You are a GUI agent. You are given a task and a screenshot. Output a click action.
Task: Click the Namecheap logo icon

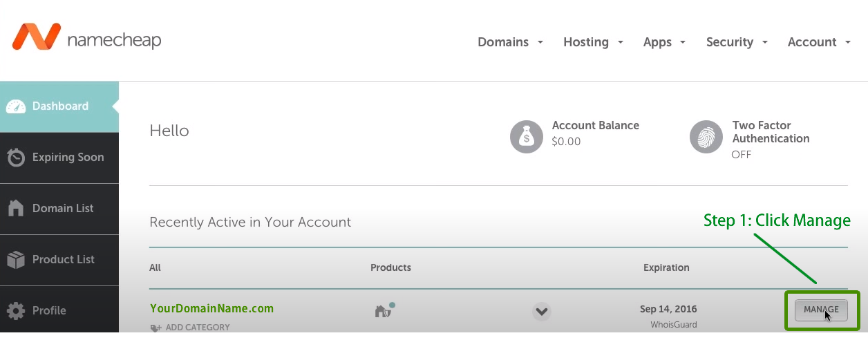tap(37, 37)
